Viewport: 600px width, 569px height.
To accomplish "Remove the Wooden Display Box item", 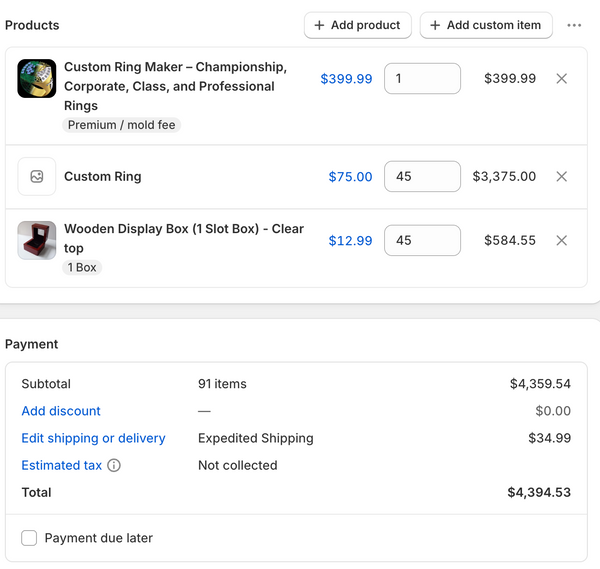I will (561, 240).
